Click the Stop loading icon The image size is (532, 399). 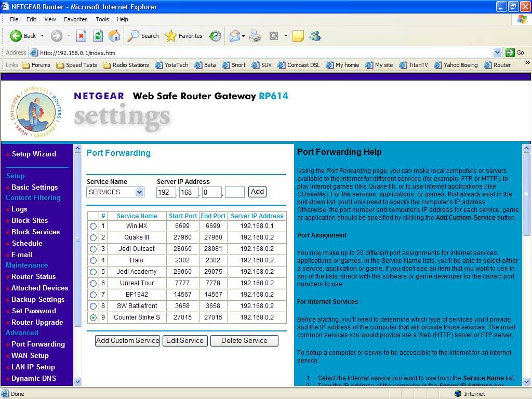pos(81,36)
